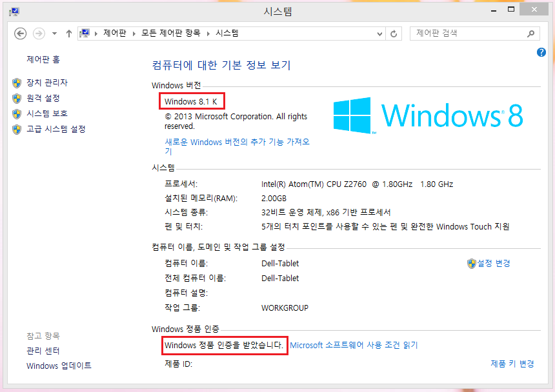555x392 pixels.
Task: Expand the chevron after 제어판 breadcrumb
Action: (134, 34)
